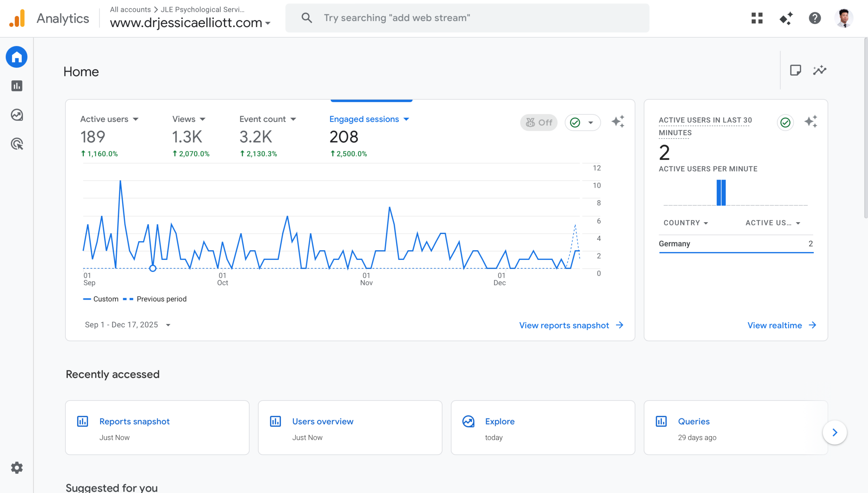This screenshot has height=493, width=868.
Task: Click the data quality checkmark on realtime card
Action: pyautogui.click(x=785, y=123)
